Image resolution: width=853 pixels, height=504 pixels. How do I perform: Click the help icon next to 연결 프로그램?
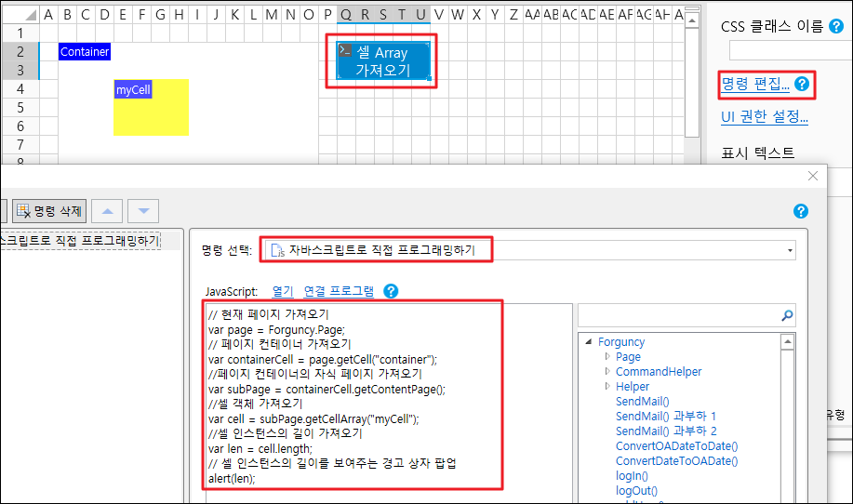[x=391, y=291]
